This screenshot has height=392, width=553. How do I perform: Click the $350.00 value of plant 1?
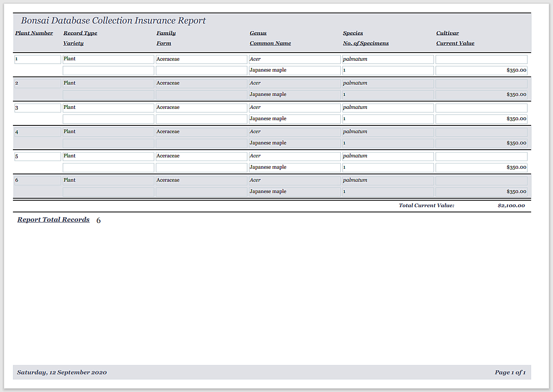coord(481,70)
